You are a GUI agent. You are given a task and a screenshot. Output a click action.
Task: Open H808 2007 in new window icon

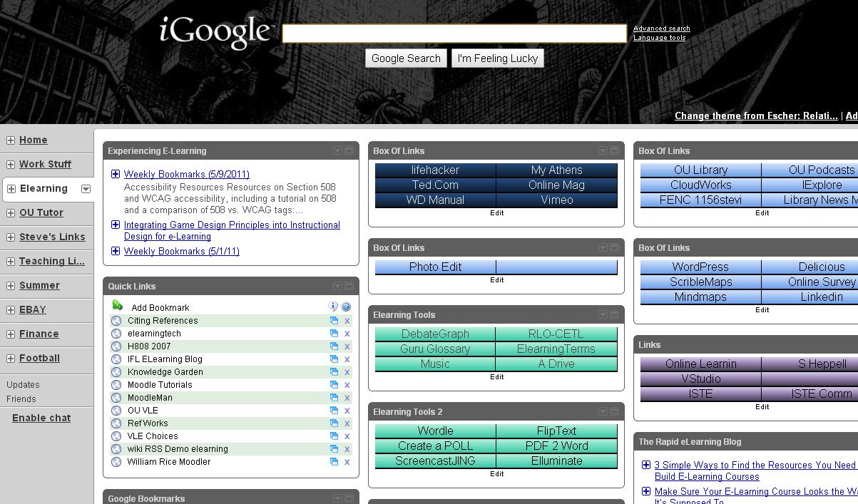click(x=334, y=346)
